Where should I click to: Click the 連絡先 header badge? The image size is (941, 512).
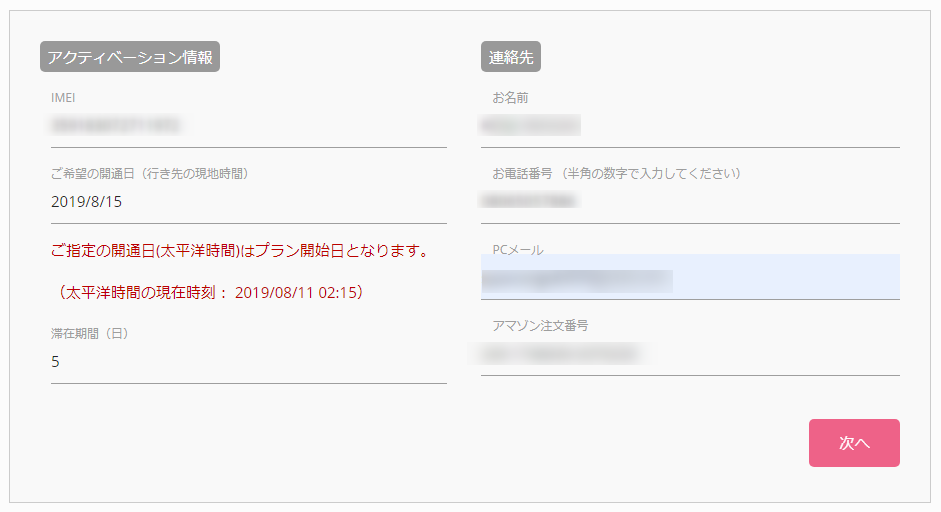click(511, 56)
